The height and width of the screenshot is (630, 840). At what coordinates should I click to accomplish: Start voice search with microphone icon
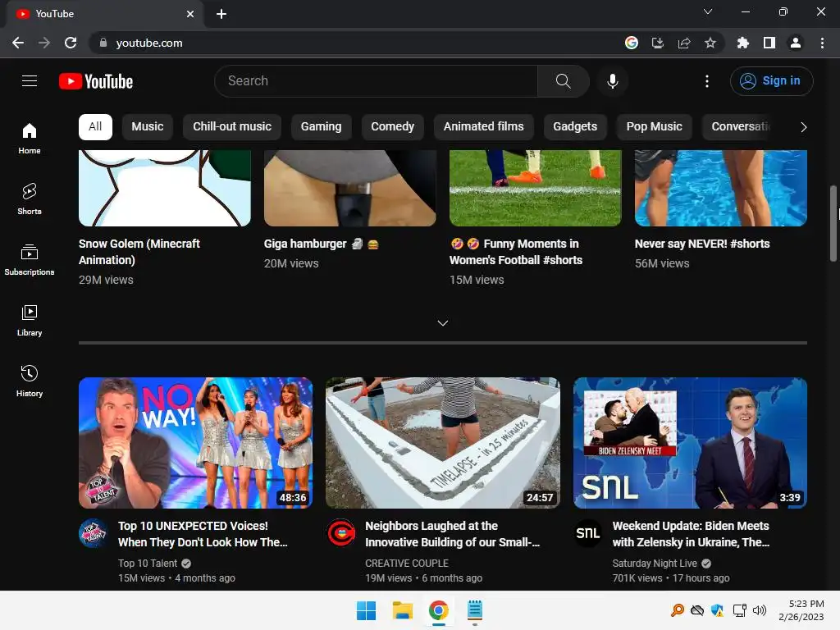click(x=612, y=81)
